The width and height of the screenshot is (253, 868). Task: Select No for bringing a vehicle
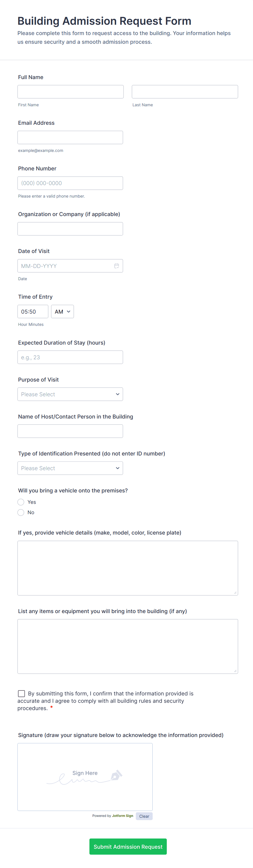pyautogui.click(x=21, y=513)
